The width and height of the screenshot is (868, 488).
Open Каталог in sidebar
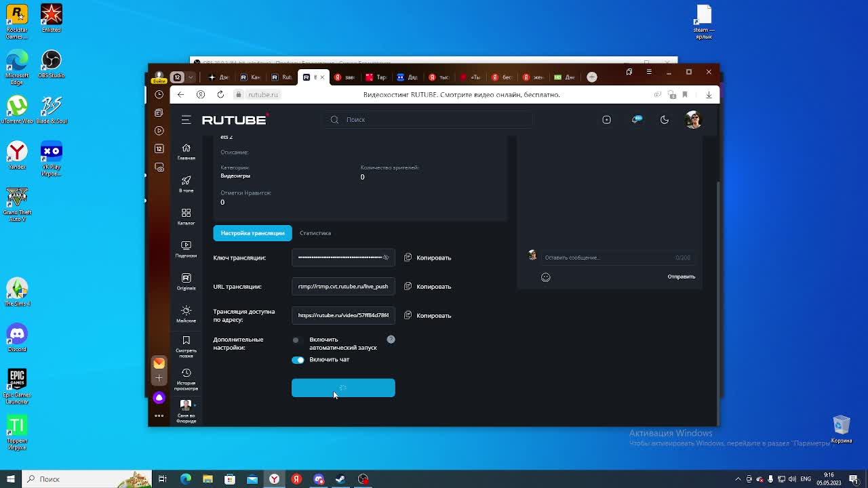186,216
